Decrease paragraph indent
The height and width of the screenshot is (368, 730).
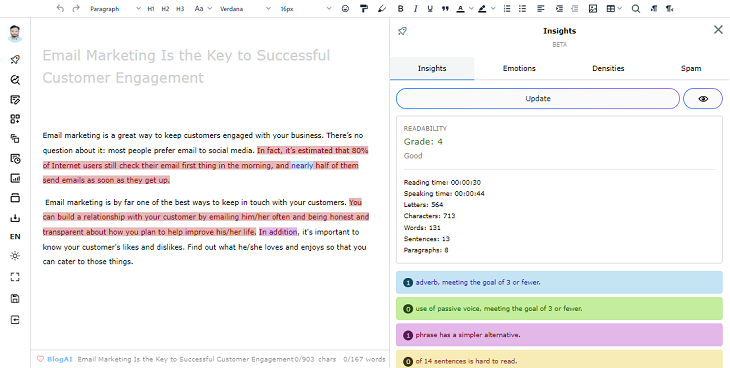[575, 8]
